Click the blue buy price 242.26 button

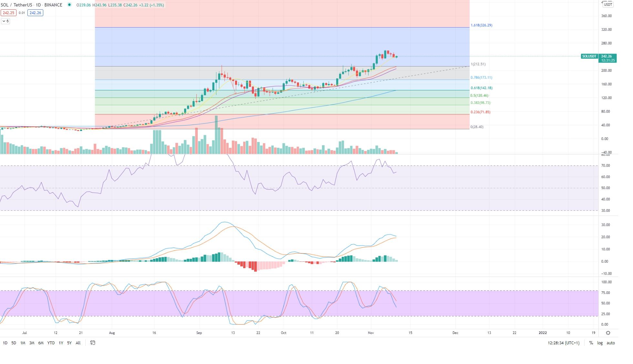(x=35, y=13)
